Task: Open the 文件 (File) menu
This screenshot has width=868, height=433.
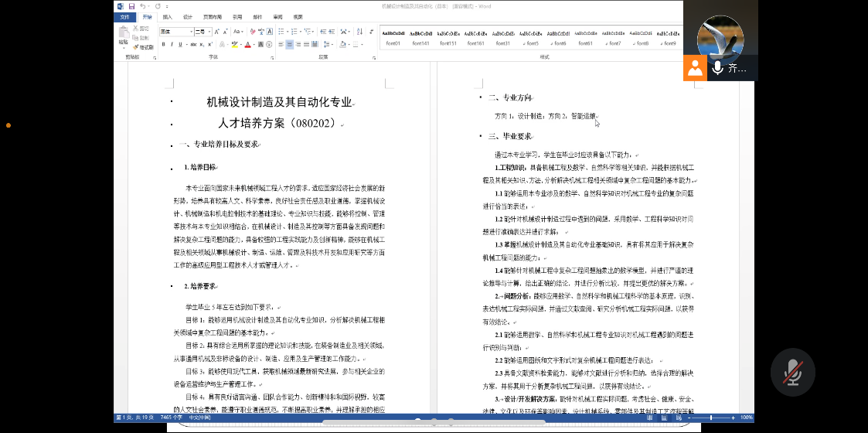Action: click(125, 16)
